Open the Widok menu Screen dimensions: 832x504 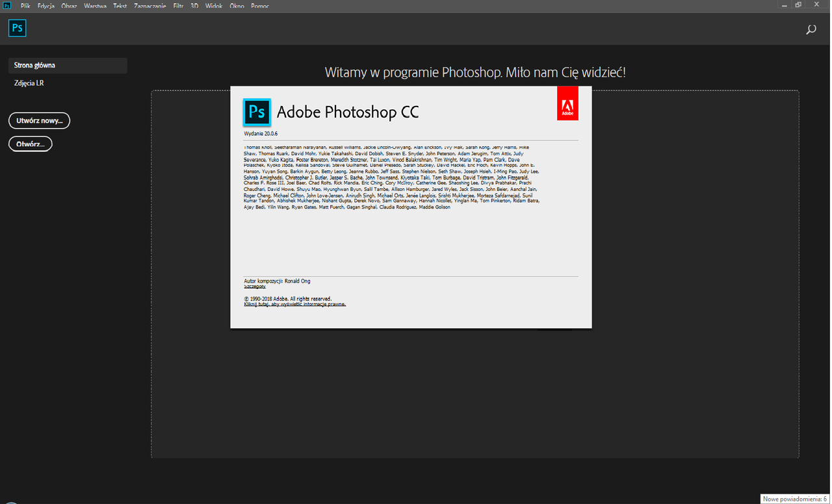pos(214,6)
